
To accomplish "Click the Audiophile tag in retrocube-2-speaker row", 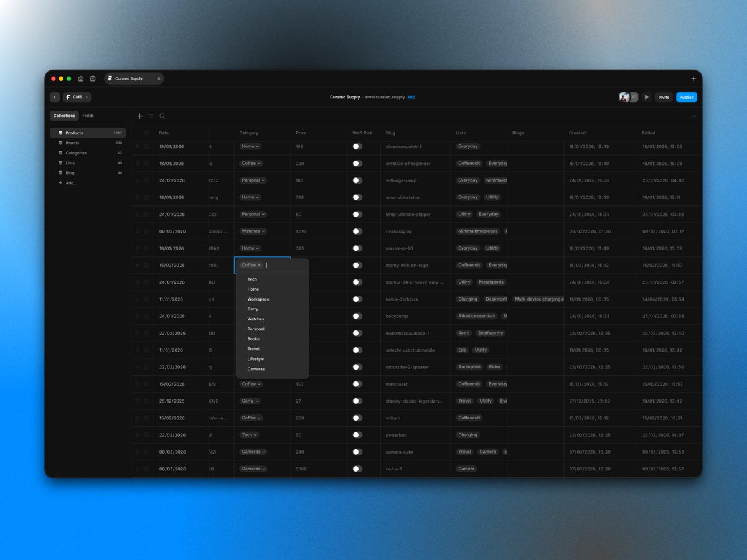I will coord(469,367).
